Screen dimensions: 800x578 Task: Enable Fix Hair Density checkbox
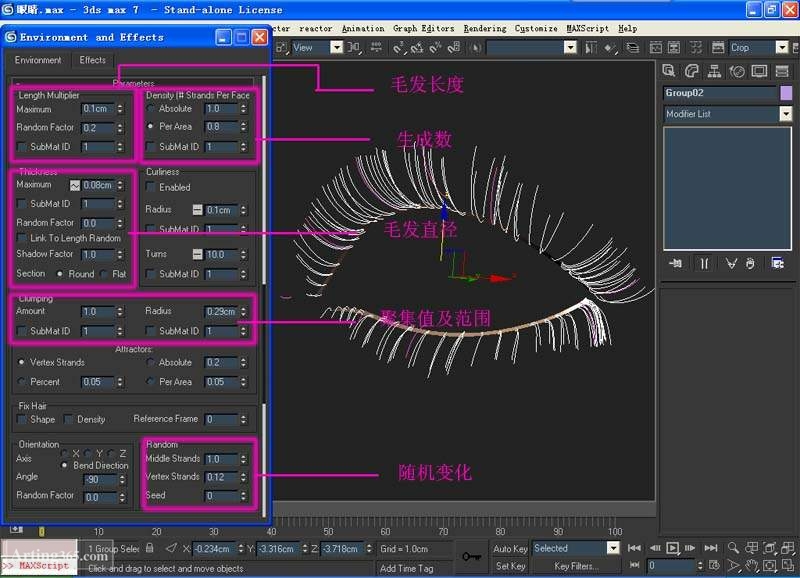coord(68,419)
